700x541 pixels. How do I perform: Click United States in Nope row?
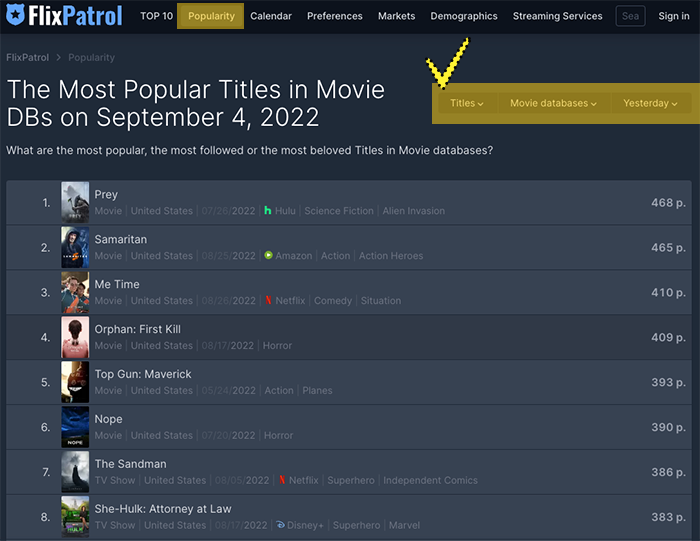pyautogui.click(x=162, y=435)
